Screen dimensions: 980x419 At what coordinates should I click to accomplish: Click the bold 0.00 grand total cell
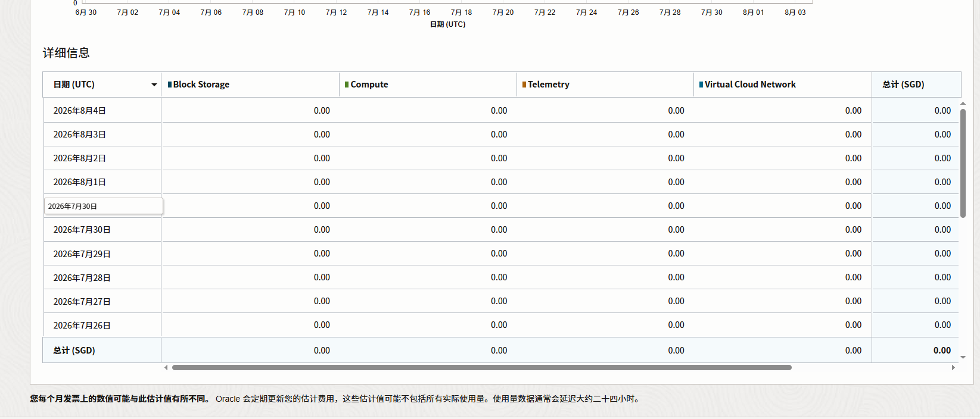point(942,351)
